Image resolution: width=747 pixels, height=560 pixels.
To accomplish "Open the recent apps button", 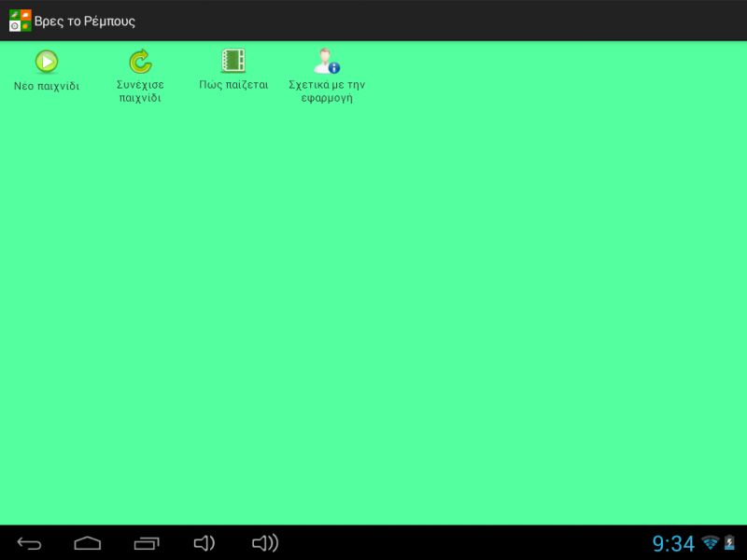I will tap(147, 543).
